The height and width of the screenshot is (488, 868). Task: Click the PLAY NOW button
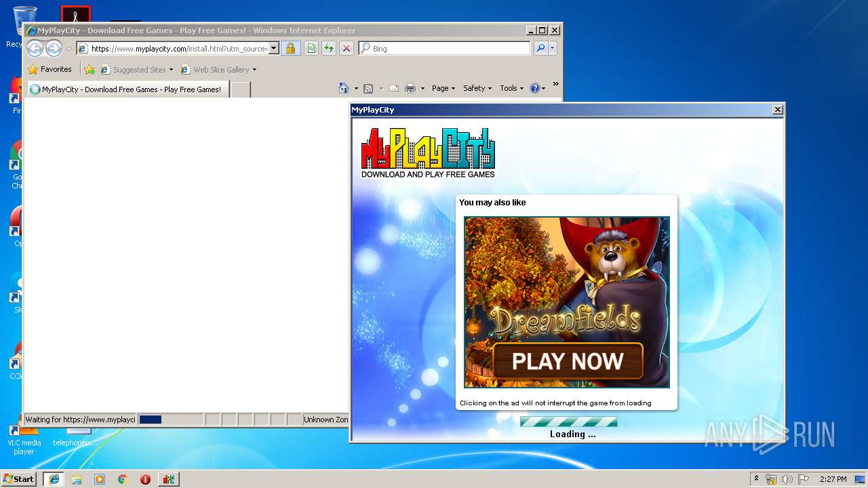click(x=568, y=361)
